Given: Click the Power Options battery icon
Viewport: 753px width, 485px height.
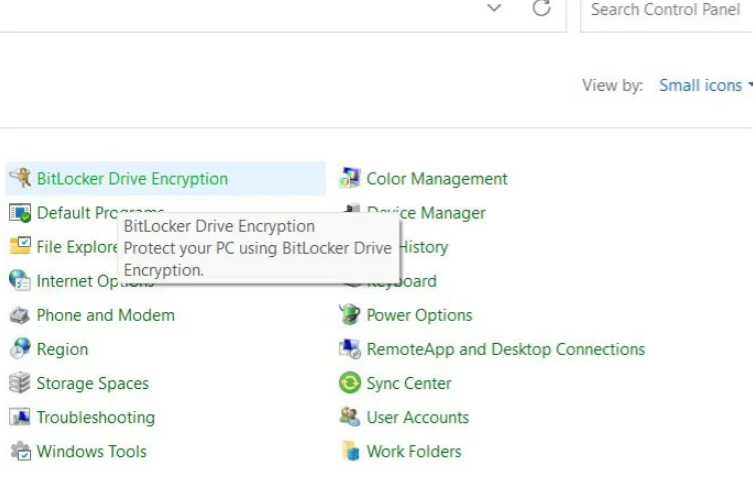Looking at the screenshot, I should (350, 315).
